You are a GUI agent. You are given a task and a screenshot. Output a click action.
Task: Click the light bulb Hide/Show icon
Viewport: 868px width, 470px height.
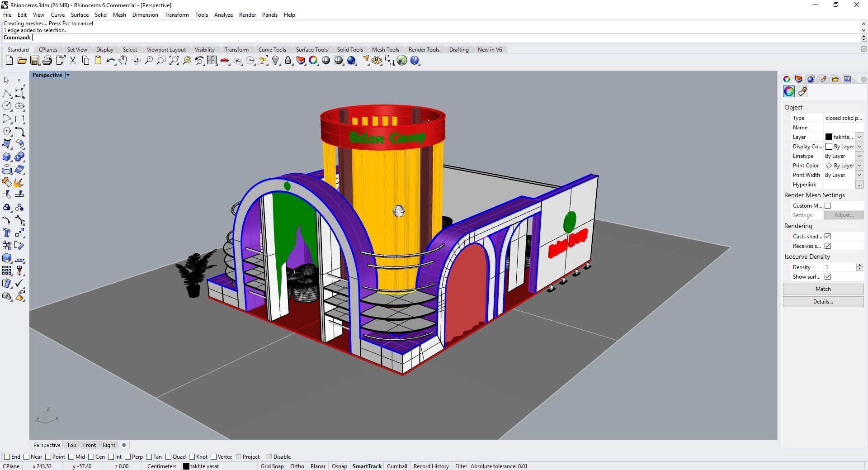coord(275,60)
